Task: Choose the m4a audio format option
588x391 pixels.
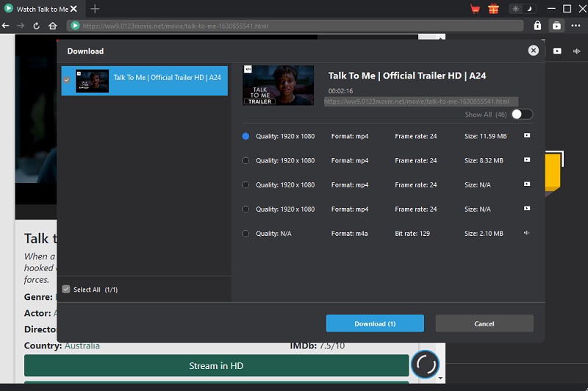Action: pos(245,234)
